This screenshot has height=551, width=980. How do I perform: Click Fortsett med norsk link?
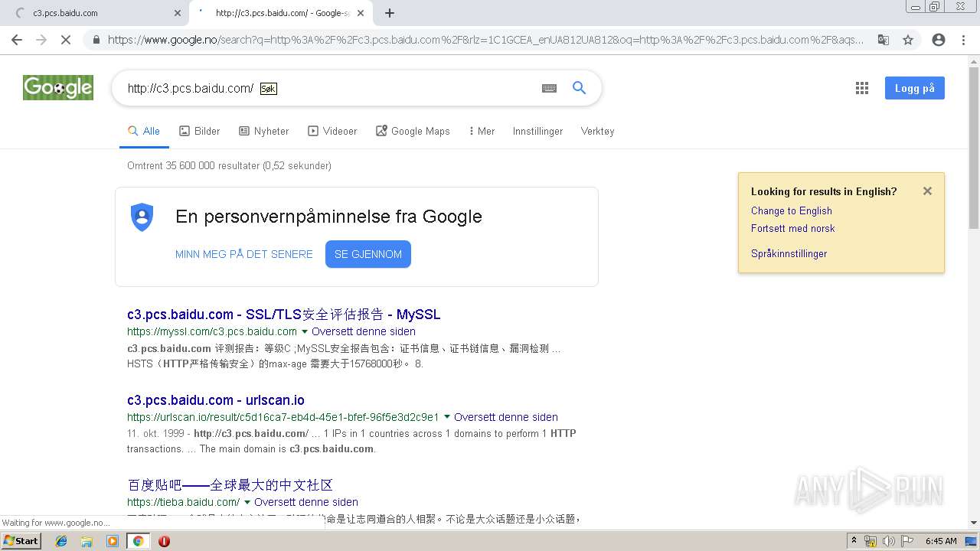pyautogui.click(x=793, y=228)
